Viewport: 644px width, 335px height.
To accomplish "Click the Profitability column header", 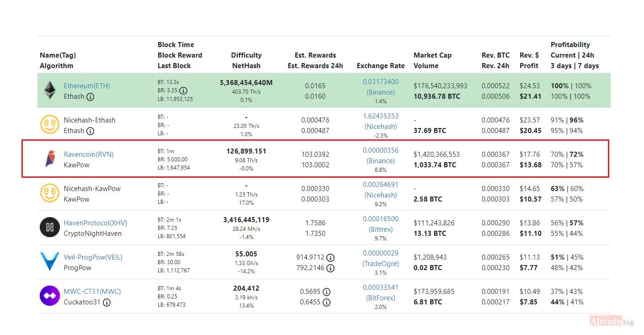I will (x=575, y=55).
